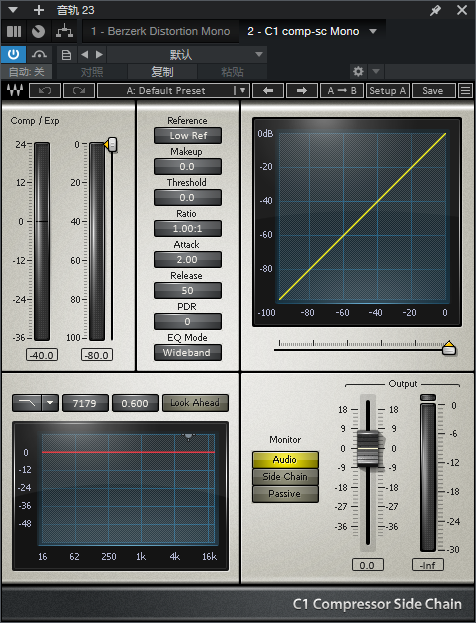Click the output meter clip indicator
This screenshot has width=476, height=623.
[428, 397]
